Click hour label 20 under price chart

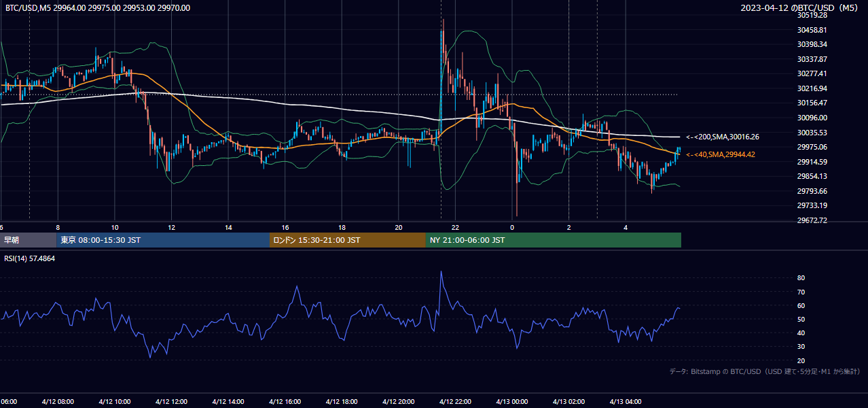click(399, 228)
